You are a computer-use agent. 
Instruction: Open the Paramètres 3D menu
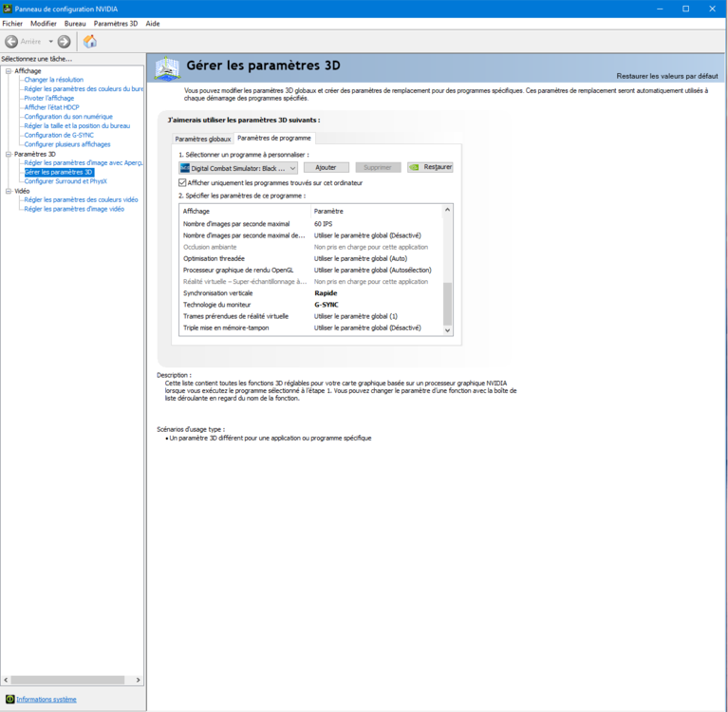point(116,24)
